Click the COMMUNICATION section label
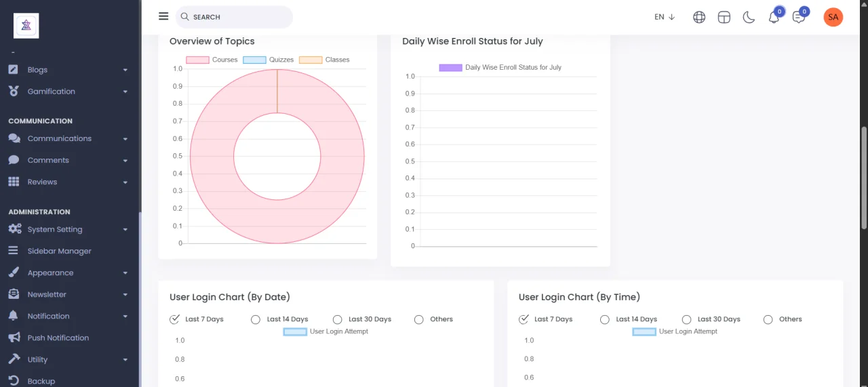The width and height of the screenshot is (868, 387). (40, 121)
